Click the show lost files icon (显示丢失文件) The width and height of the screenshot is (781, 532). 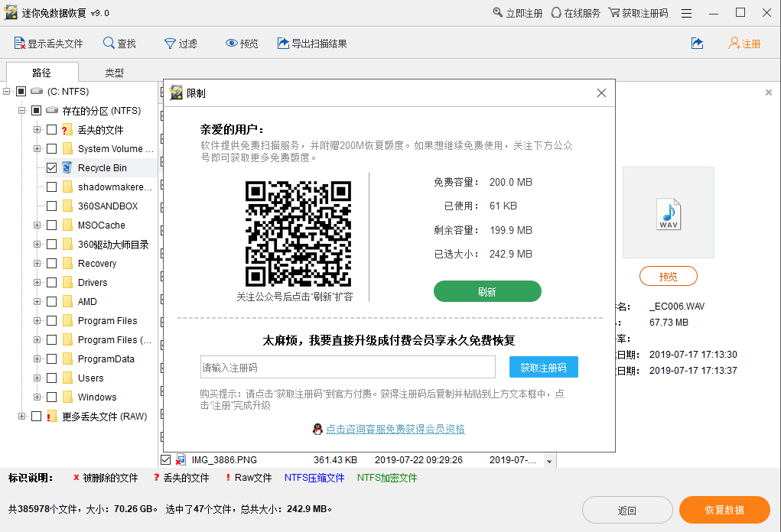[19, 44]
